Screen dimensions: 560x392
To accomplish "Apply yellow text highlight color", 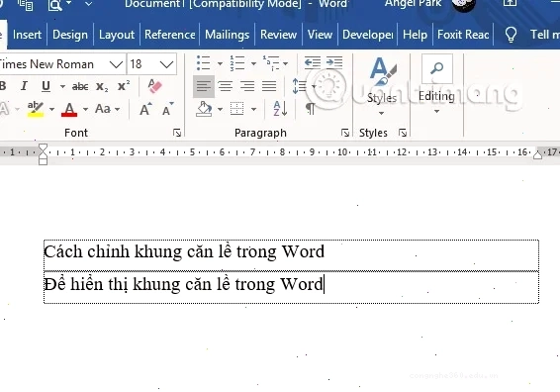I will pos(36,109).
